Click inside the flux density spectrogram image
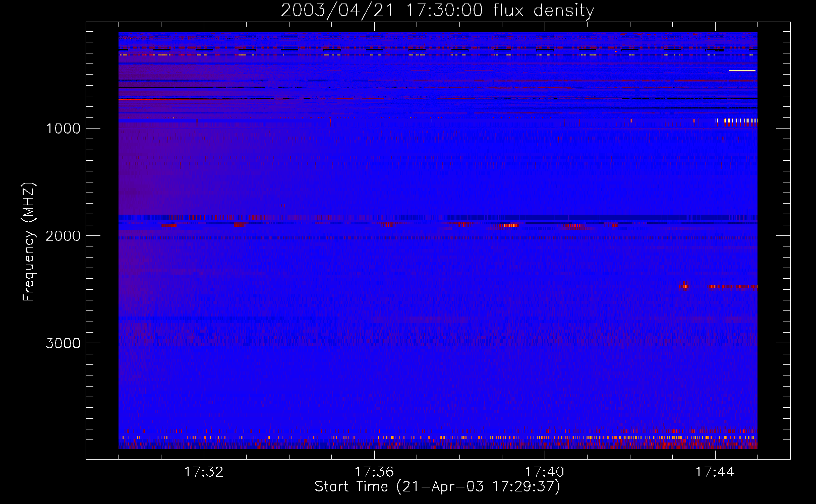The image size is (816, 504). tap(438, 240)
